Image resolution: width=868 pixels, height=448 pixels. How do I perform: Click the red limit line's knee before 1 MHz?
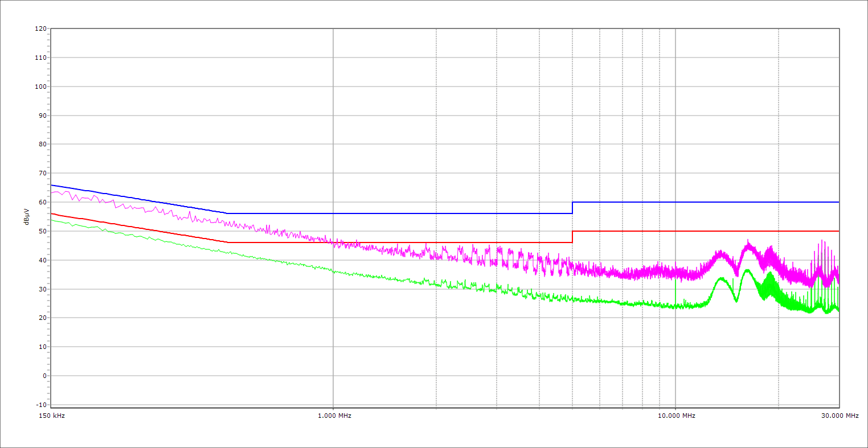pyautogui.click(x=227, y=243)
